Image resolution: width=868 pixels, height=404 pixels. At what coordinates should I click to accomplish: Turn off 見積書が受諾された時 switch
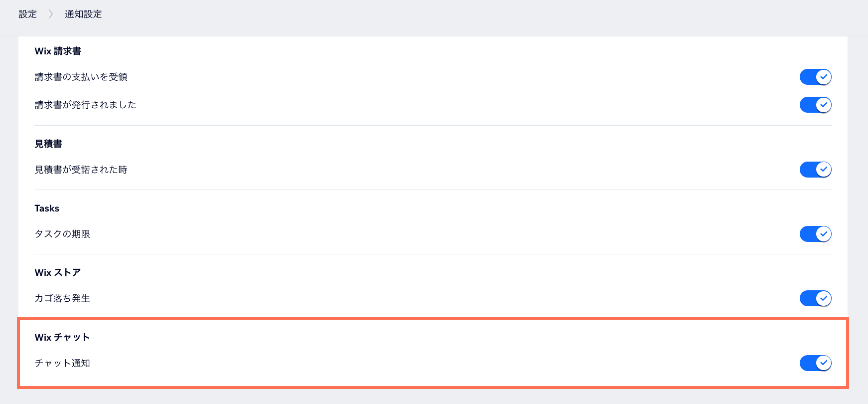pyautogui.click(x=815, y=170)
